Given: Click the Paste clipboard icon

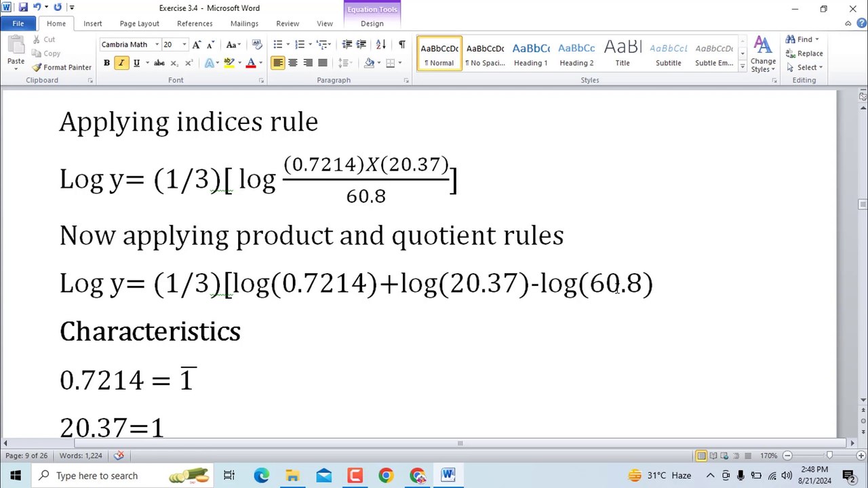Looking at the screenshot, I should pyautogui.click(x=16, y=46).
